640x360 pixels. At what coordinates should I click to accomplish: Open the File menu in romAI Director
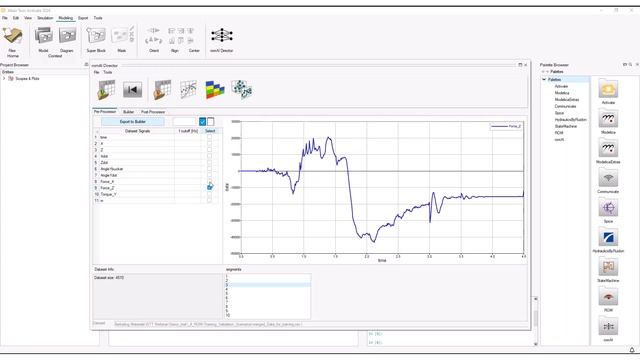pos(96,72)
